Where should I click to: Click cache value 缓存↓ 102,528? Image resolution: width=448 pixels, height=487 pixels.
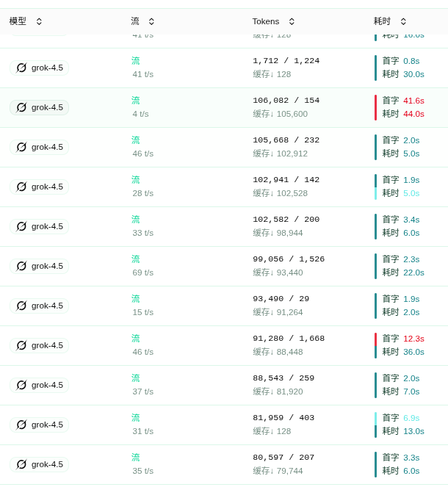click(x=280, y=193)
